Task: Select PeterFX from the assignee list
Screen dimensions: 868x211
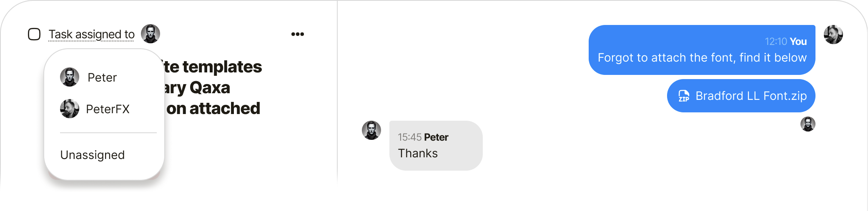Action: (x=108, y=109)
